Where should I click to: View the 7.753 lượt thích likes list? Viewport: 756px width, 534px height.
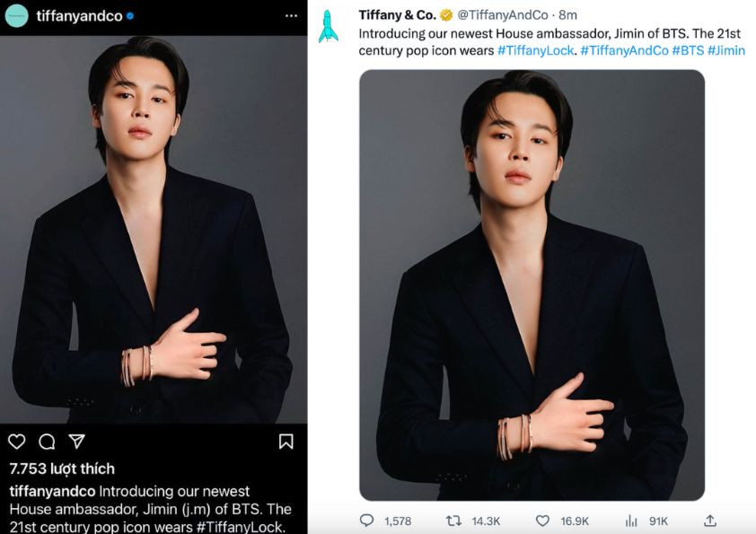59,468
